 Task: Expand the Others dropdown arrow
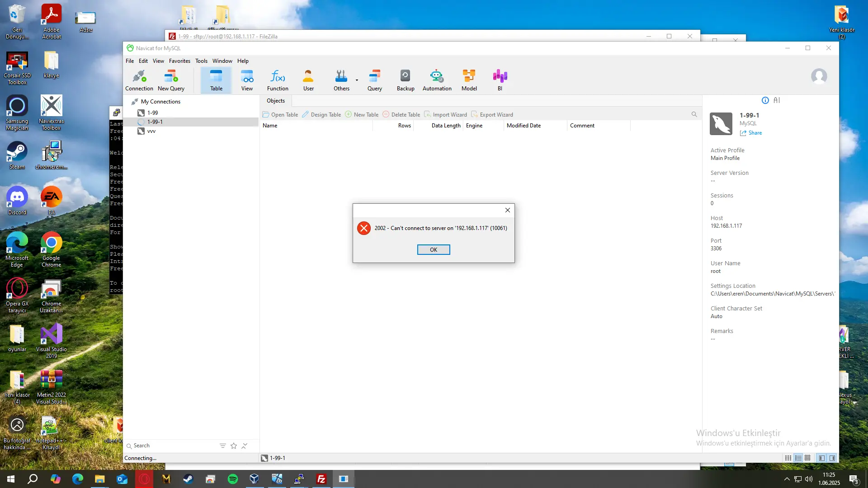357,80
